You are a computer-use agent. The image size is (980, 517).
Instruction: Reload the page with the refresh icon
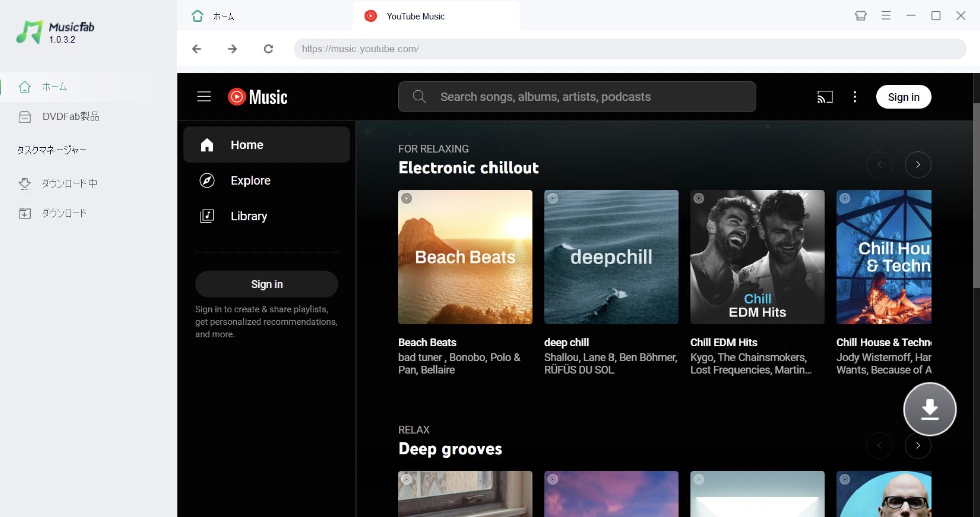[268, 49]
